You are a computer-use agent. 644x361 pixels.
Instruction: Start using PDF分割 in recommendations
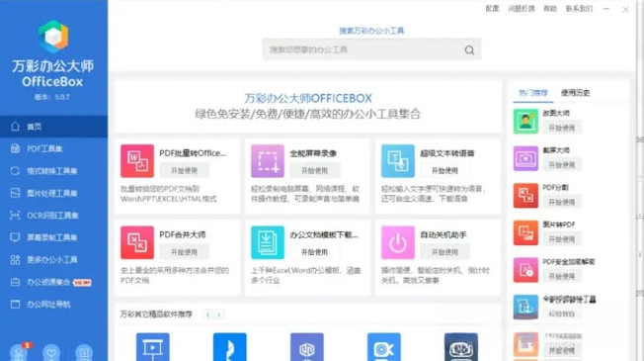click(x=562, y=202)
